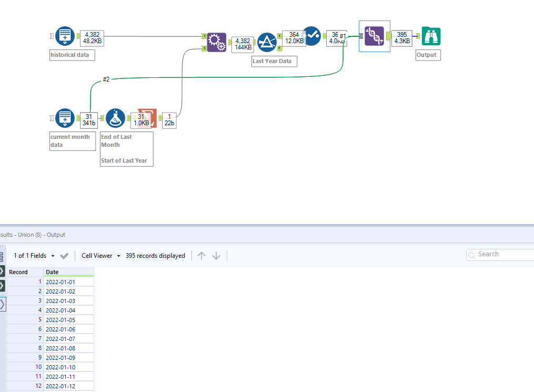Click the Search field in results
This screenshot has height=392, width=534.
(x=500, y=255)
